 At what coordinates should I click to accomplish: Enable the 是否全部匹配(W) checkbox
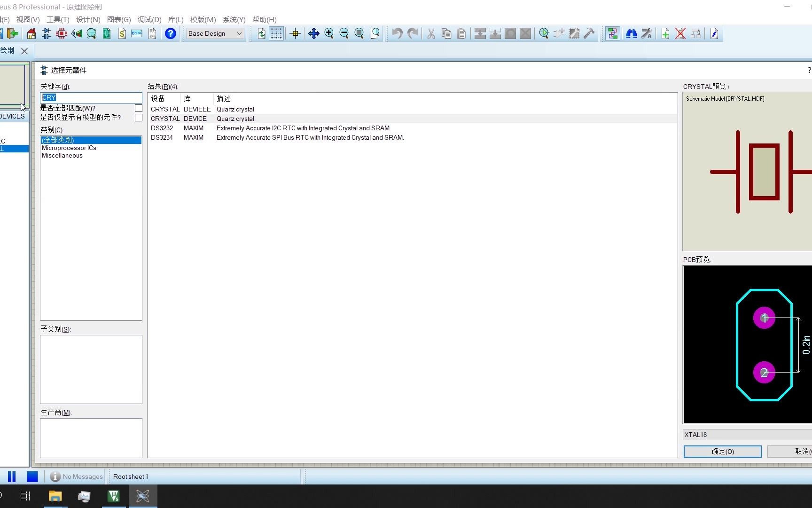click(x=139, y=108)
